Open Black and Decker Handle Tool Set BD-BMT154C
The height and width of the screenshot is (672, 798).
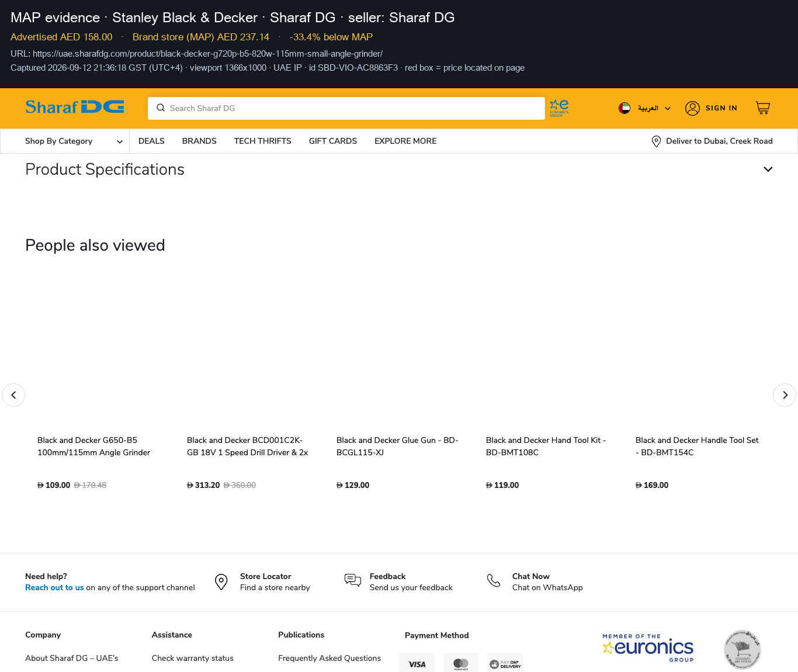[697, 446]
